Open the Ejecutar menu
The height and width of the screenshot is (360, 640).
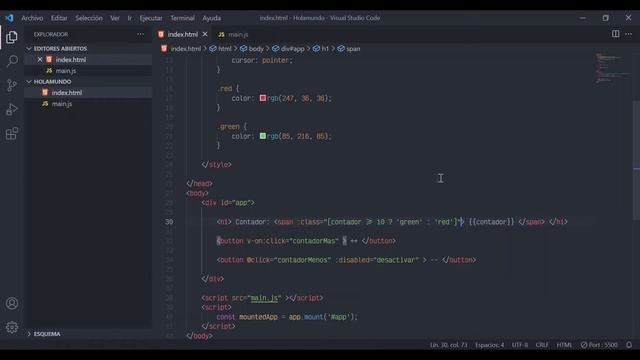151,18
